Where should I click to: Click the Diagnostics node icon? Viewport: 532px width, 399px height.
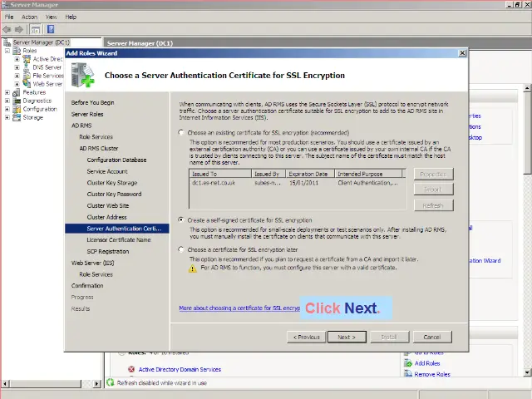[x=17, y=101]
